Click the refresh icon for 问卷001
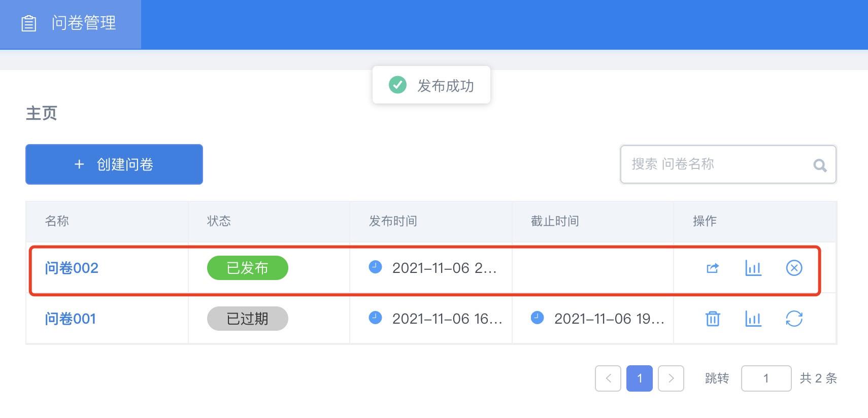Screen dimensions: 868x418 [x=794, y=319]
